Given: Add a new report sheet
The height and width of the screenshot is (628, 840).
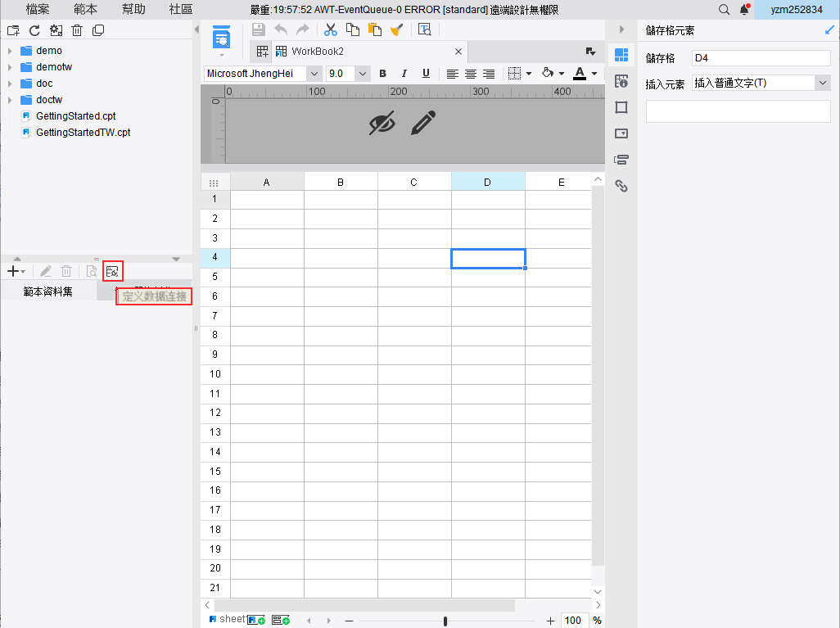Looking at the screenshot, I should click(x=256, y=620).
